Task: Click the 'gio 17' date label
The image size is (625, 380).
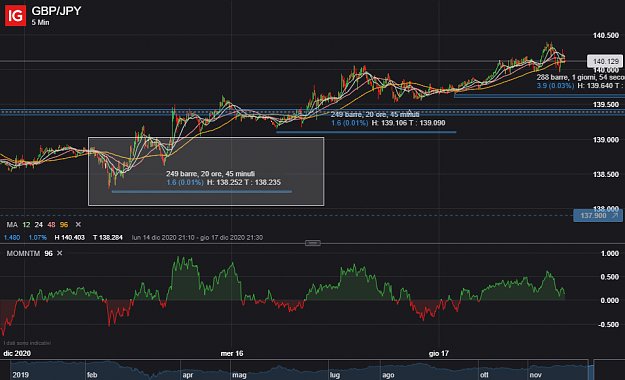Action: click(x=439, y=354)
